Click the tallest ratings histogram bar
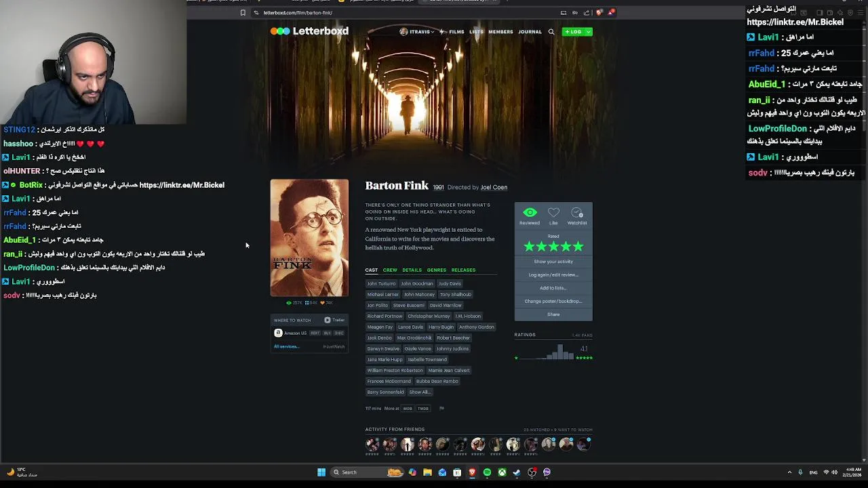This screenshot has height=488, width=868. click(x=560, y=352)
